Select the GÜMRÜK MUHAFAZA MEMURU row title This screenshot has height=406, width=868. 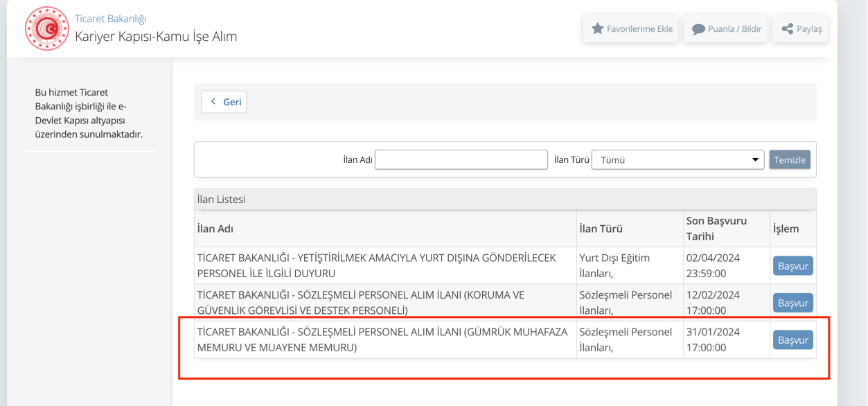click(382, 339)
